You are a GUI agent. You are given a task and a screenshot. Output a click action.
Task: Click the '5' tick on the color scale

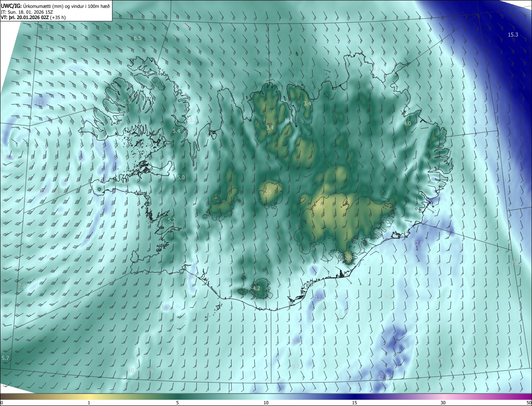pos(177,403)
